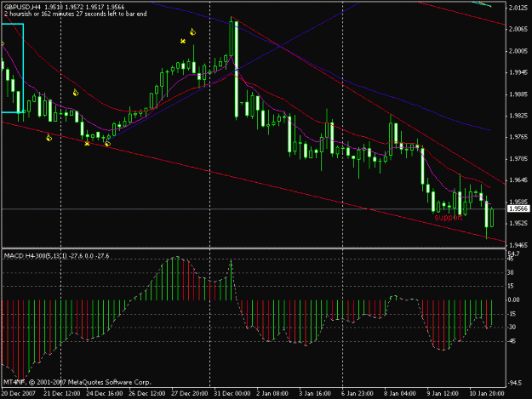This screenshot has height=399, width=532.
Task: Click the tall white candle after 31 Dec 00:00
Action: point(237,69)
